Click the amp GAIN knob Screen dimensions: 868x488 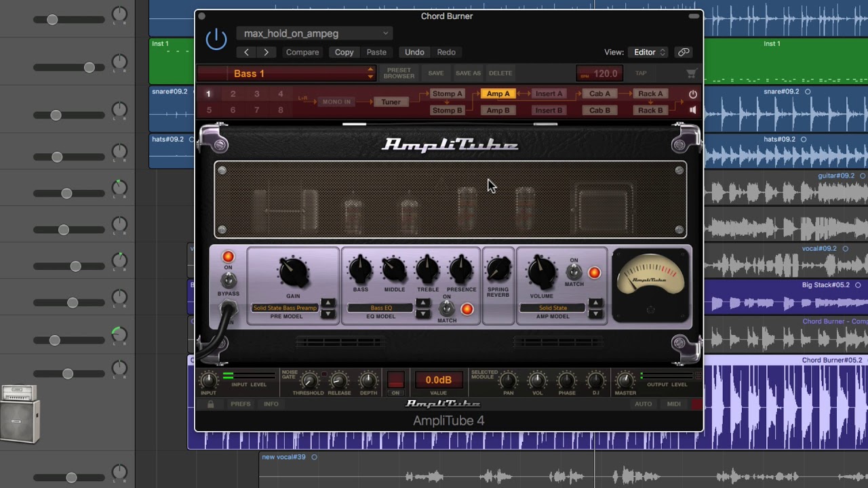(293, 272)
